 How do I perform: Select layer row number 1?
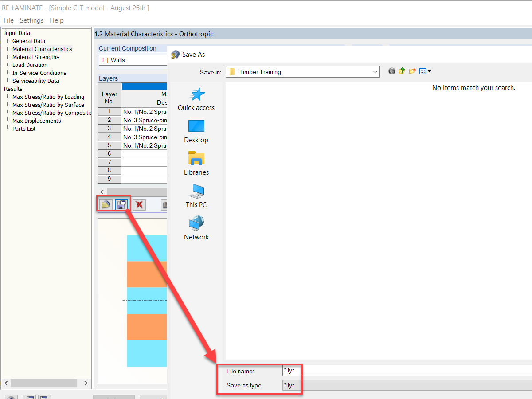click(110, 112)
